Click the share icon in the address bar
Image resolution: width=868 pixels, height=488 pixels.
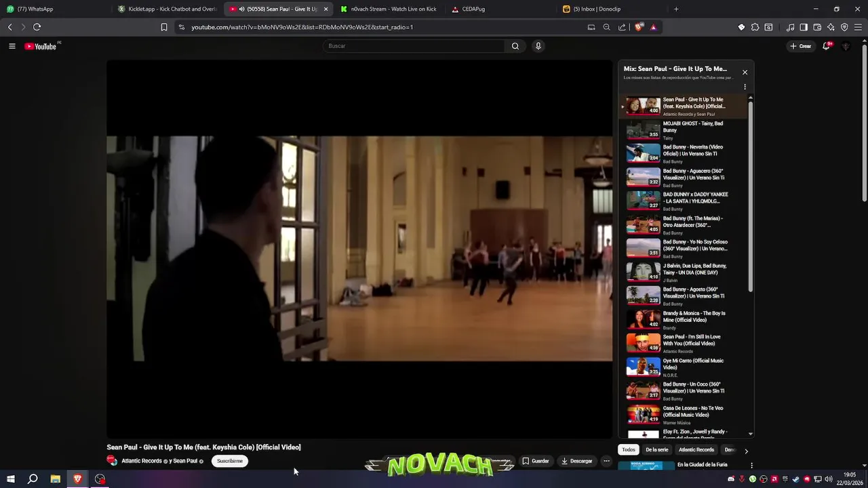622,27
